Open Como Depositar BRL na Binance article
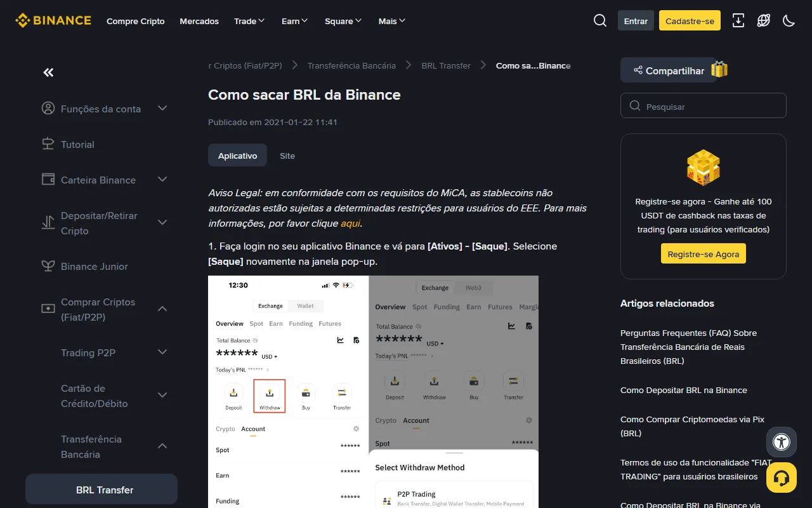The height and width of the screenshot is (508, 812). coord(684,390)
